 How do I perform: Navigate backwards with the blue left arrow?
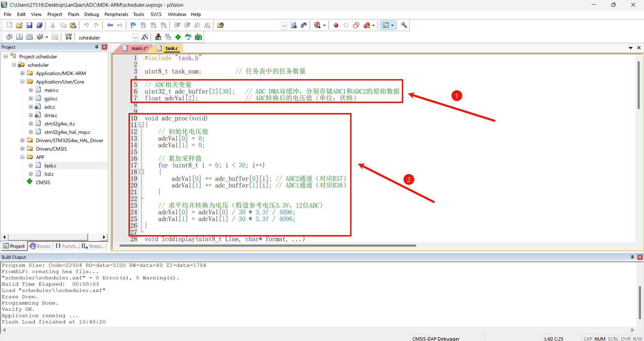point(110,25)
